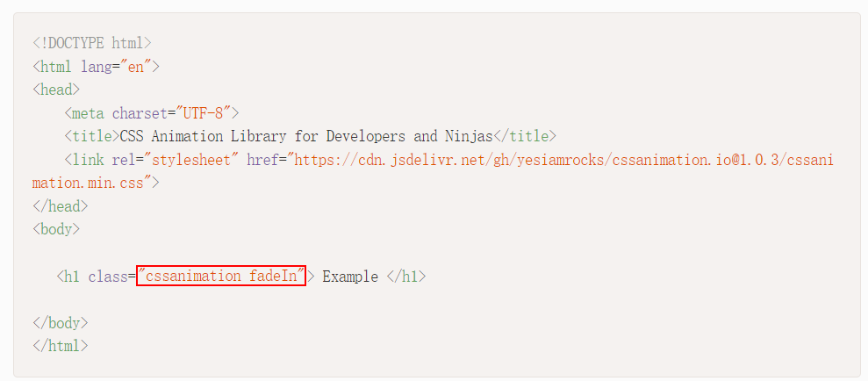Click the DOCTYPE html declaration line
Screen dimensions: 868x381
[x=92, y=43]
